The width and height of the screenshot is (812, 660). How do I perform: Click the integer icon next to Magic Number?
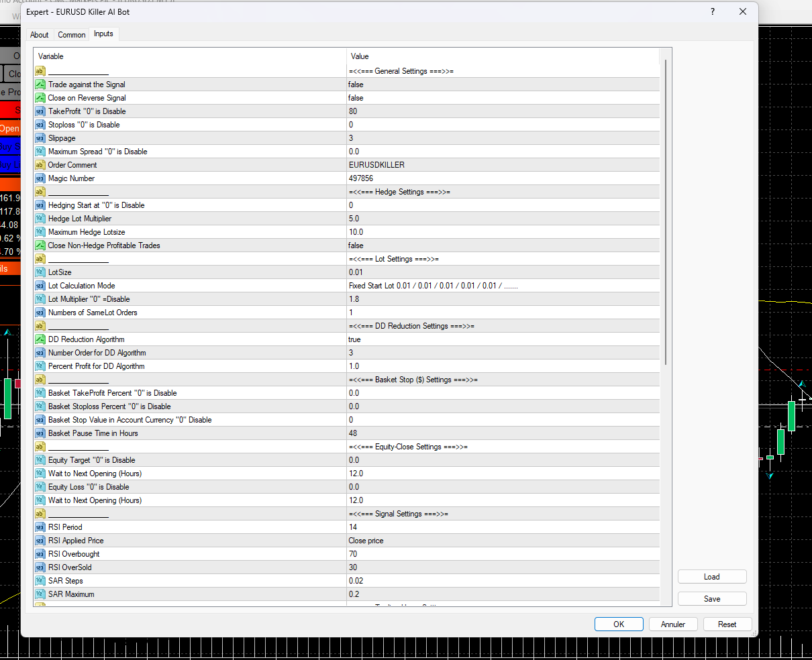pos(40,178)
